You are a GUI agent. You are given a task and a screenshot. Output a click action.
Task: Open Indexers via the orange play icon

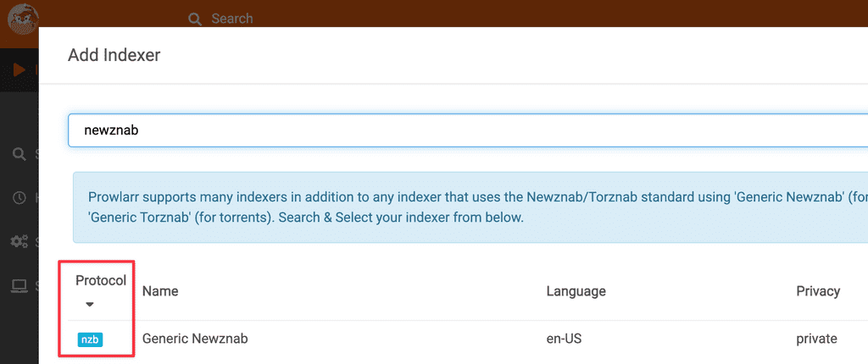click(x=19, y=69)
